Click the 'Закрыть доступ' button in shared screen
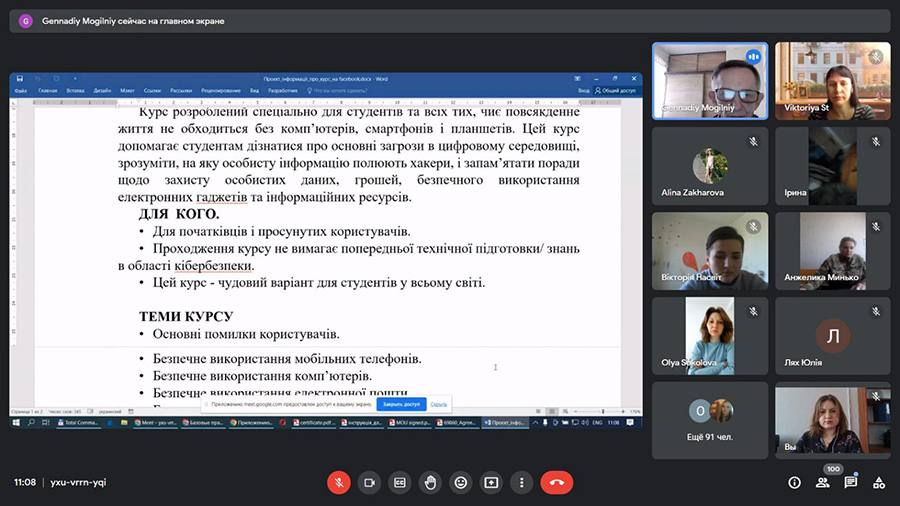This screenshot has height=506, width=900. (401, 404)
